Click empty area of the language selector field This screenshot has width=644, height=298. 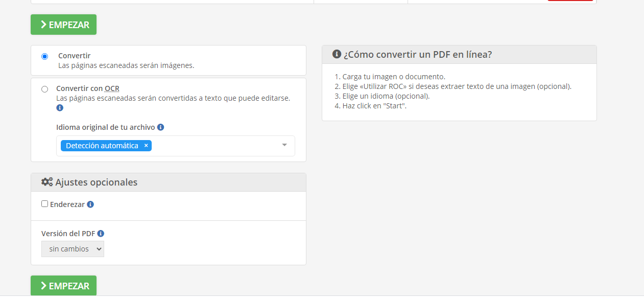[x=214, y=146]
